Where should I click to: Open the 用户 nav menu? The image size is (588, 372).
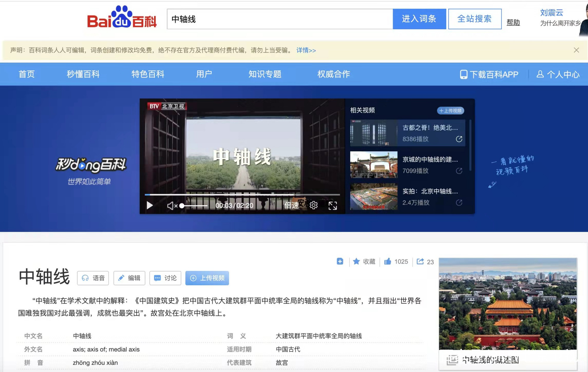(x=204, y=74)
